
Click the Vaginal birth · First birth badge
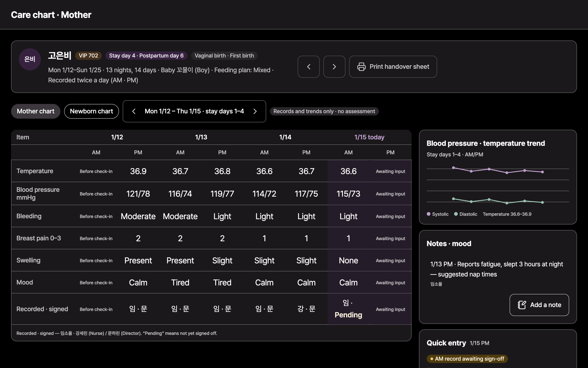(224, 55)
